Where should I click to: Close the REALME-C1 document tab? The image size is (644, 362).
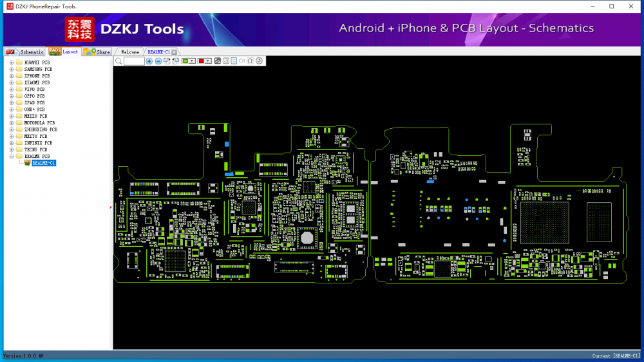point(175,52)
